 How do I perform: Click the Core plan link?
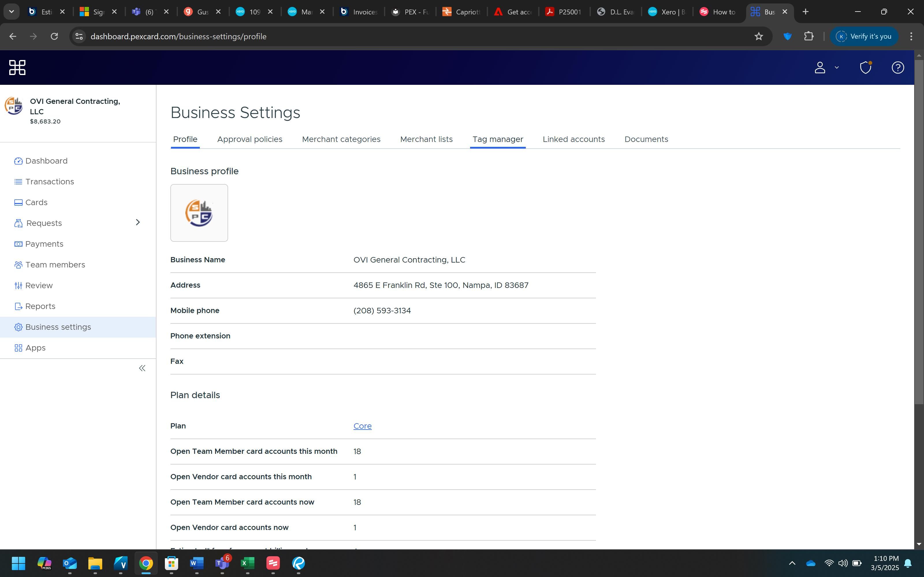coord(362,426)
